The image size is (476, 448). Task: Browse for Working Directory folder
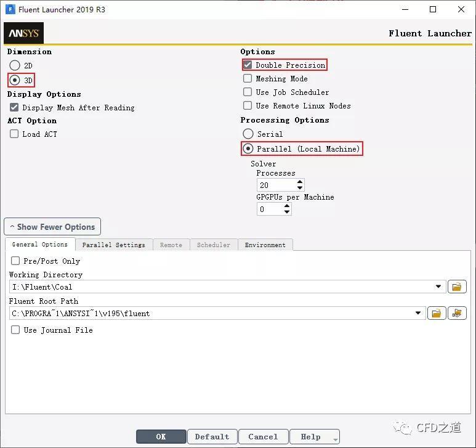tap(457, 287)
